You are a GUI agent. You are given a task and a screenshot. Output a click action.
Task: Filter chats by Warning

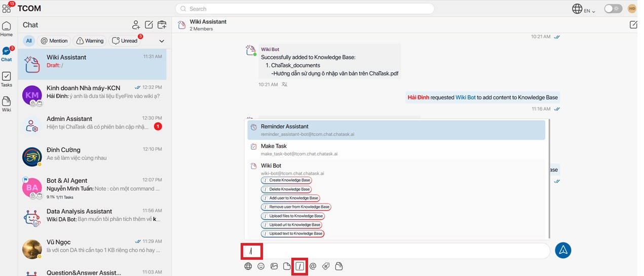[90, 41]
